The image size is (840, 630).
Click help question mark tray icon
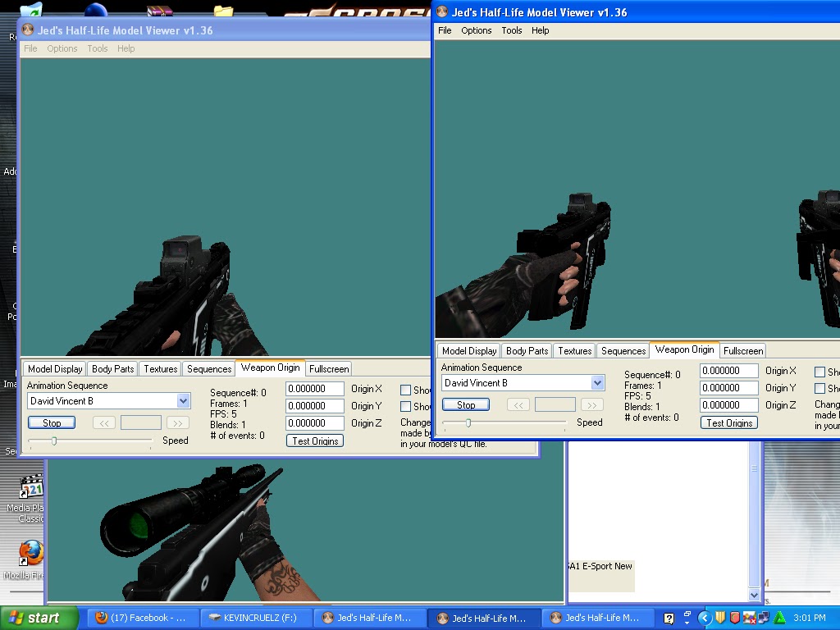(x=669, y=619)
